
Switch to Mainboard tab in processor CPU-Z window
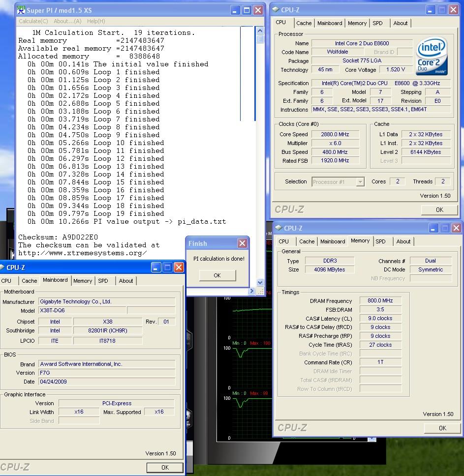(330, 24)
